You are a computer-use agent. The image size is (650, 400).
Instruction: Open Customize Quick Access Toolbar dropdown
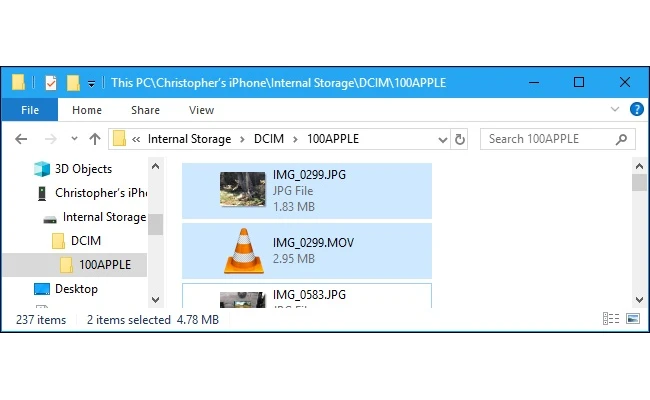pos(91,82)
